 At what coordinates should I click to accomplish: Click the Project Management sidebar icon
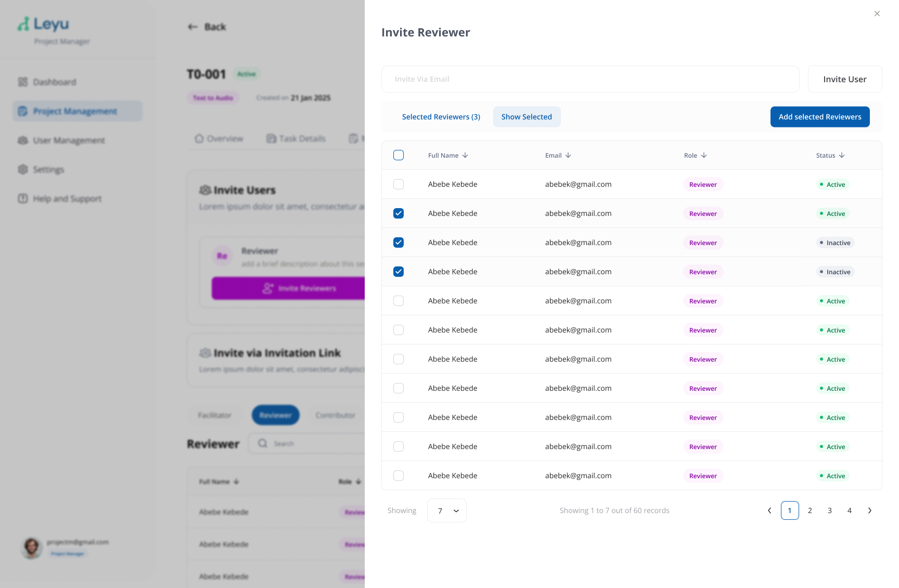click(x=22, y=111)
